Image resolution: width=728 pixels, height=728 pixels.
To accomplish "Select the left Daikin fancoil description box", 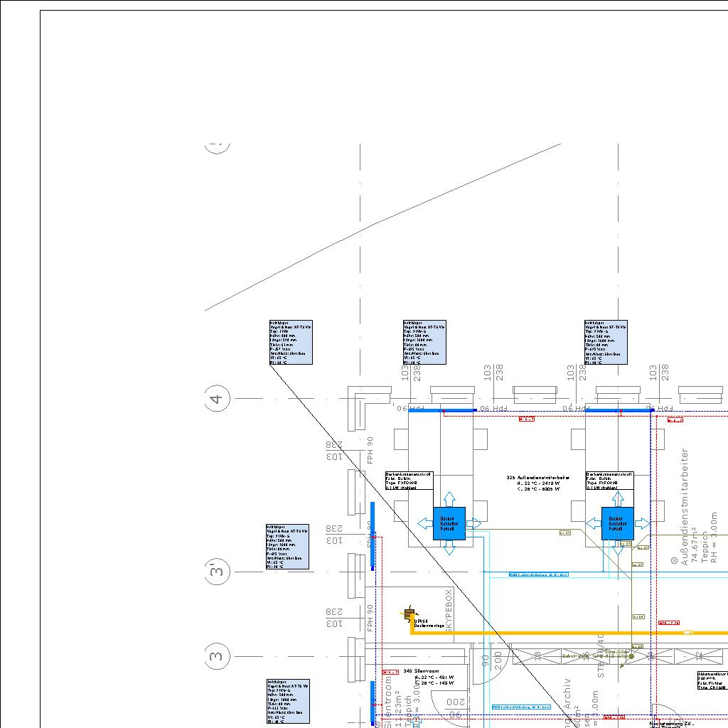I will [409, 481].
